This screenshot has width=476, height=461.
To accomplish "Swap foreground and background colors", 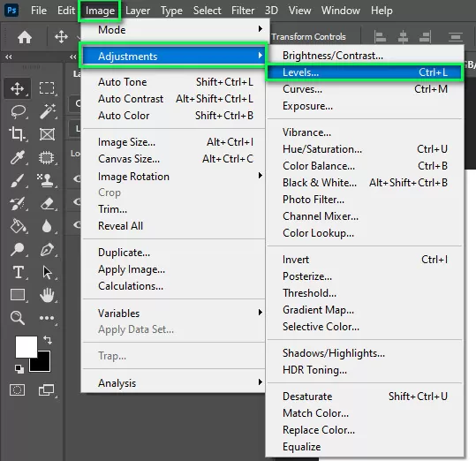I will tap(48, 340).
